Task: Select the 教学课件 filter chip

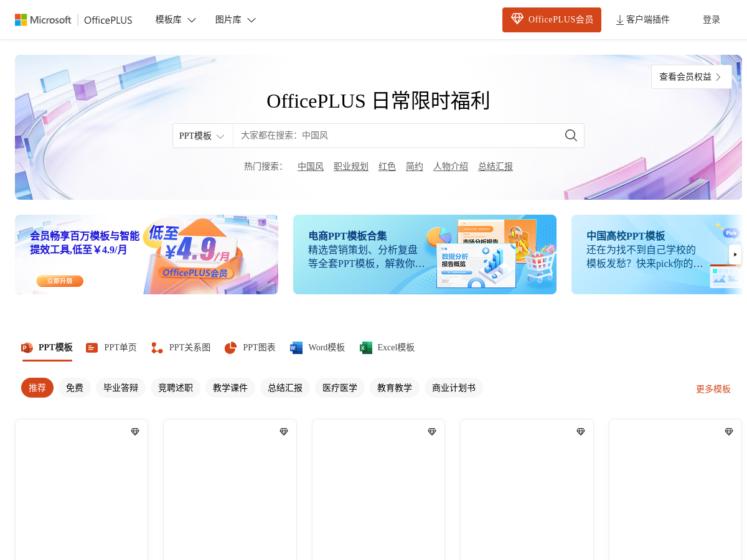Action: tap(230, 388)
